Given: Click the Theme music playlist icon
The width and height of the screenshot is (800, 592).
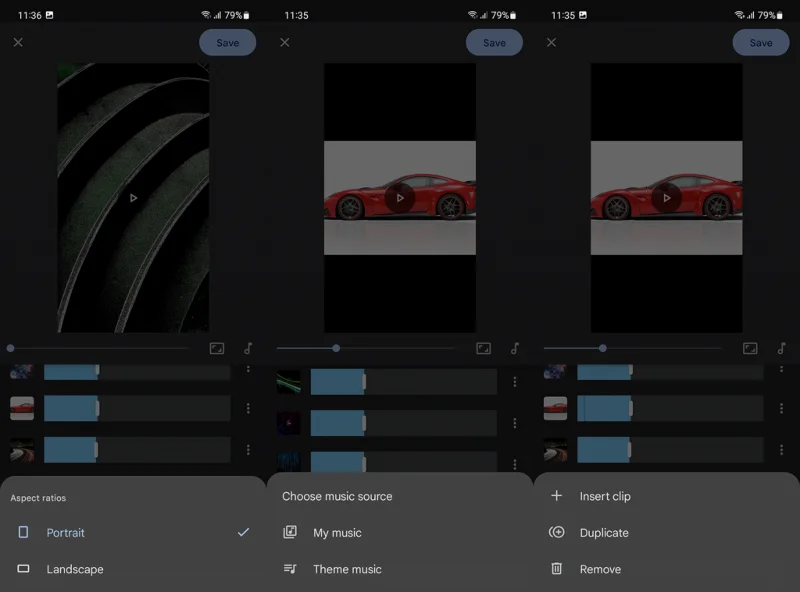Looking at the screenshot, I should (290, 569).
